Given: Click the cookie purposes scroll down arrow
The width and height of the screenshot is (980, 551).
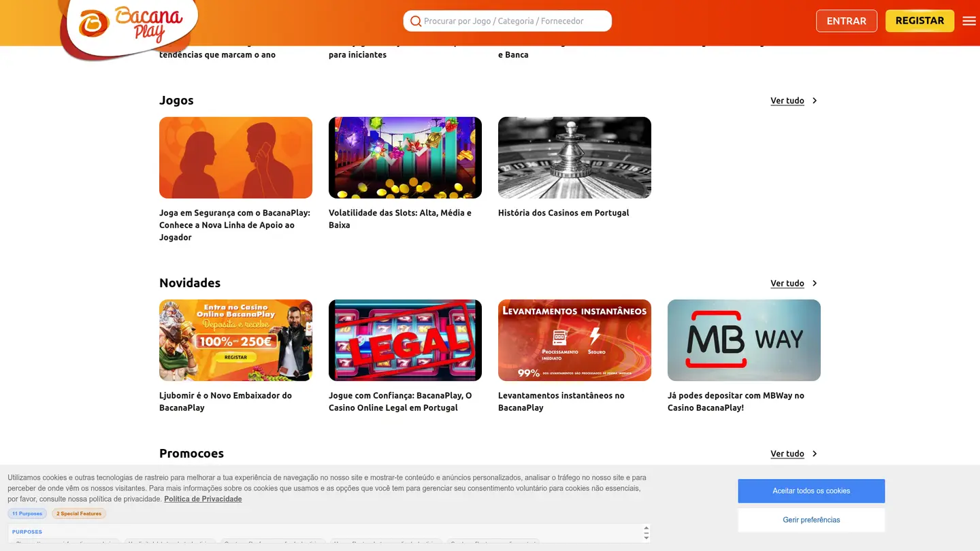Looking at the screenshot, I should pyautogui.click(x=647, y=537).
